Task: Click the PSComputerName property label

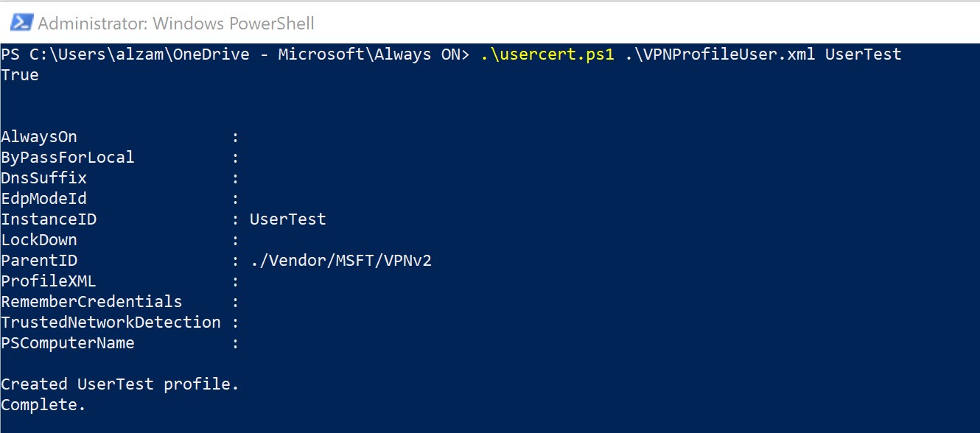Action: [x=68, y=343]
